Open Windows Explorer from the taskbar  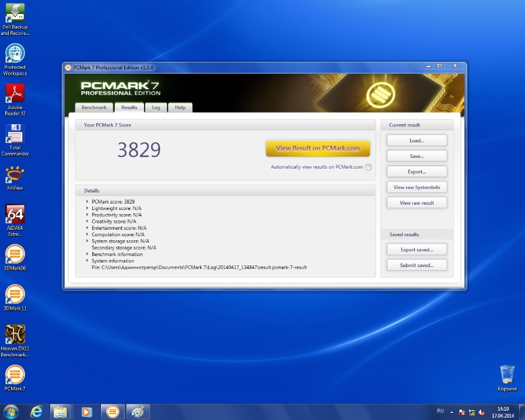tap(60, 412)
